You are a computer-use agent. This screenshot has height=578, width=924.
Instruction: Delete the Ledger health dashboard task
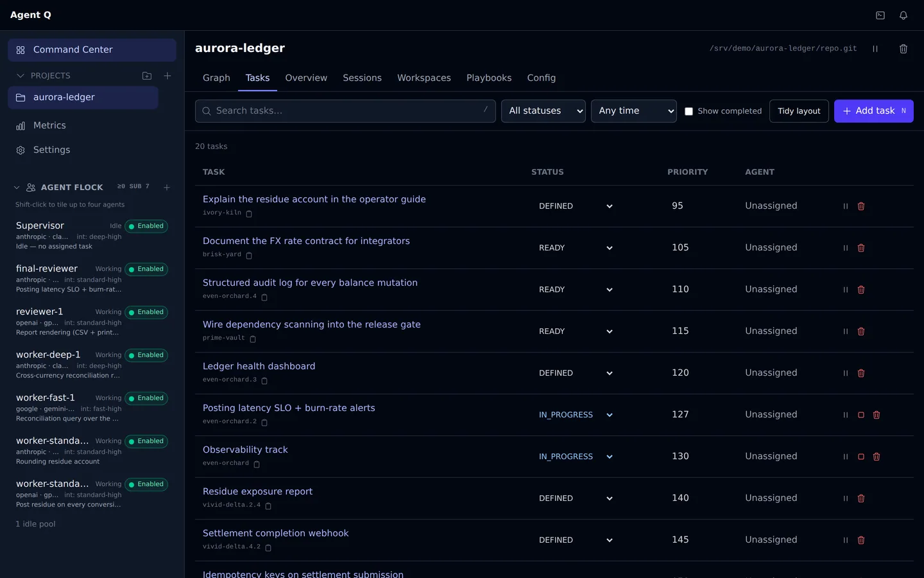(861, 373)
